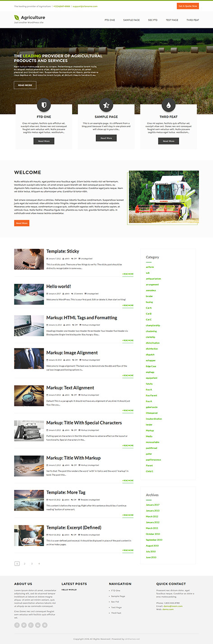
Task: Open Markup: Title With Markup post
Action: (74, 458)
